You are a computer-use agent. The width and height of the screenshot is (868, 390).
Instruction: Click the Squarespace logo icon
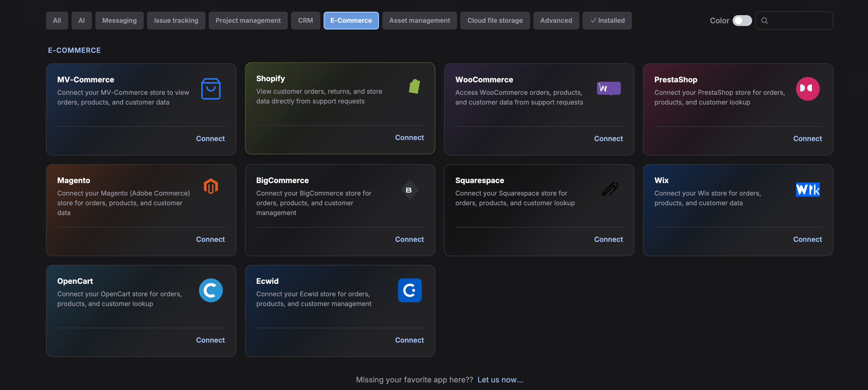609,189
